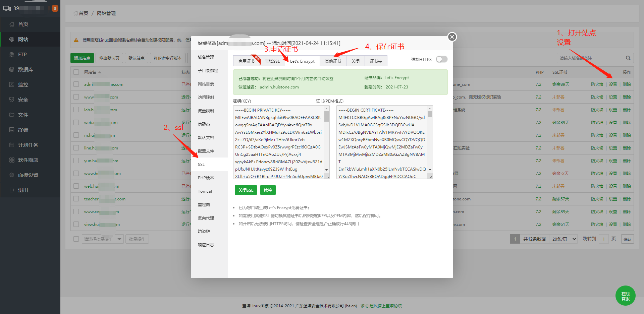Check the select-all checkbox in website list
This screenshot has height=314, width=644.
[x=76, y=72]
